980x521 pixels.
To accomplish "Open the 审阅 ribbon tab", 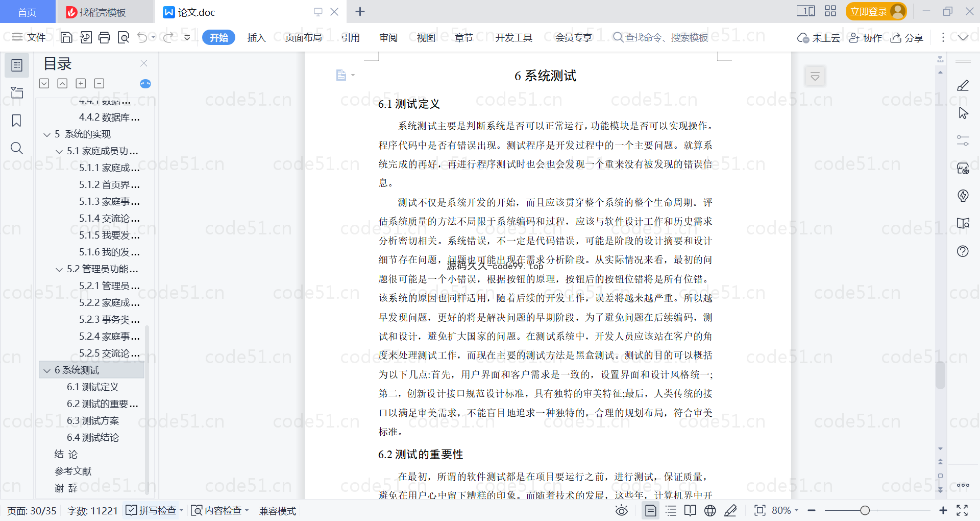I will tap(388, 37).
